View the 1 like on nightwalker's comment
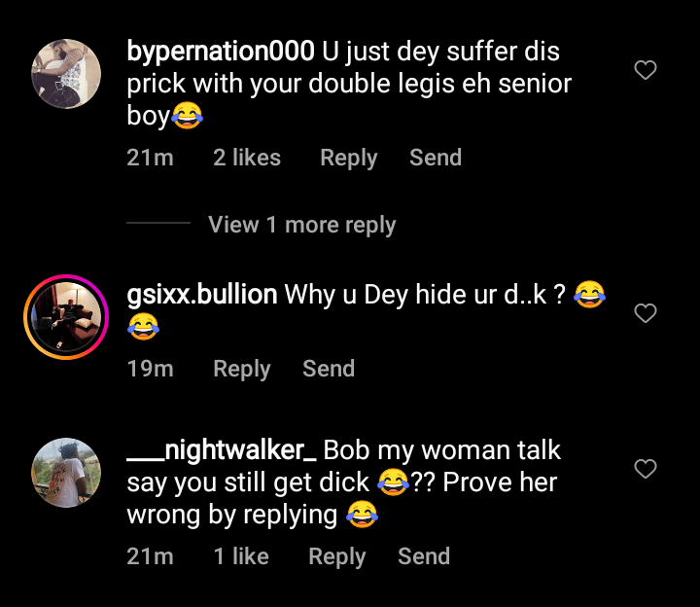The width and height of the screenshot is (700, 607). [x=241, y=556]
